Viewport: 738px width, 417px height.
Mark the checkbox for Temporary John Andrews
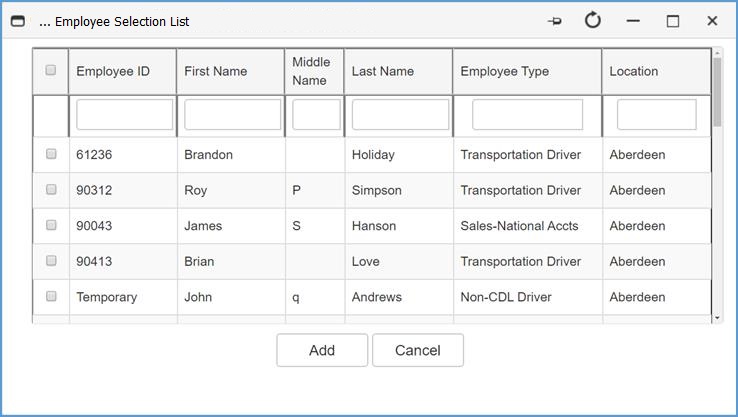pyautogui.click(x=51, y=296)
